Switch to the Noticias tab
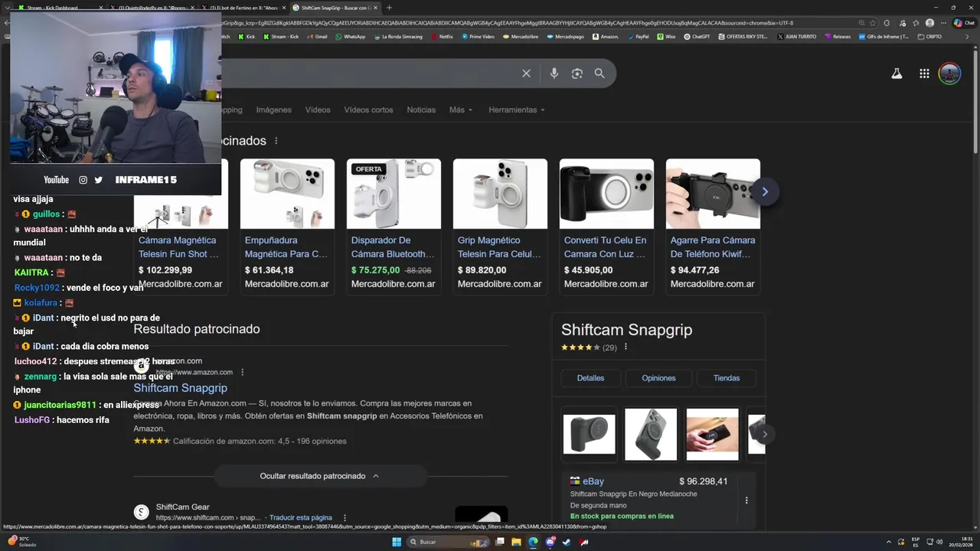Viewport: 980px width, 551px height. (421, 110)
